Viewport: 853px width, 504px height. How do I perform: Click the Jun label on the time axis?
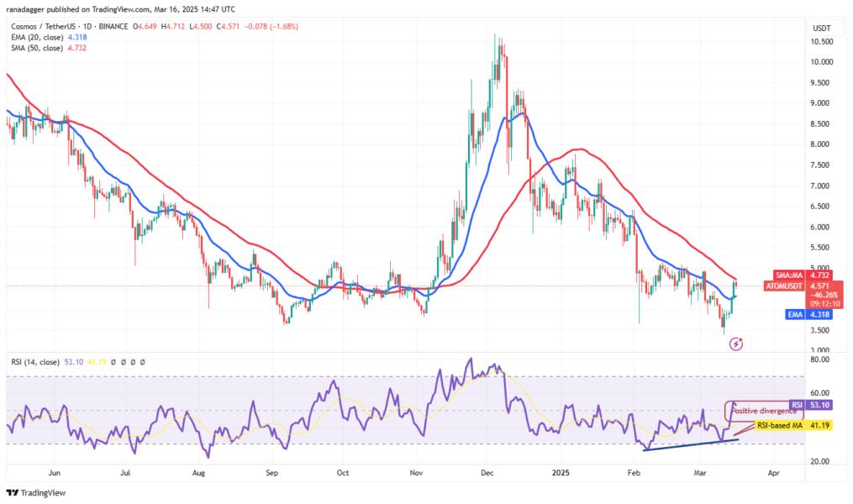point(55,473)
